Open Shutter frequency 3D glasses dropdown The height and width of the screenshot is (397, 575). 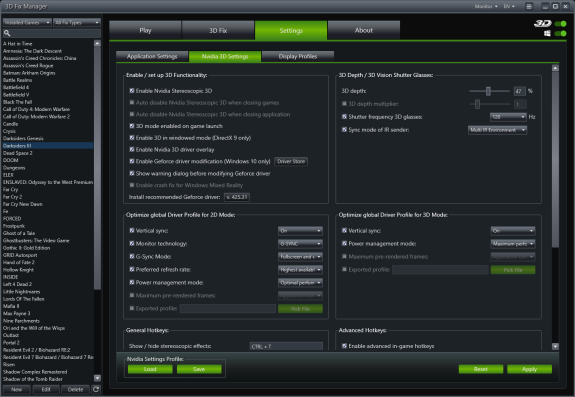point(508,117)
